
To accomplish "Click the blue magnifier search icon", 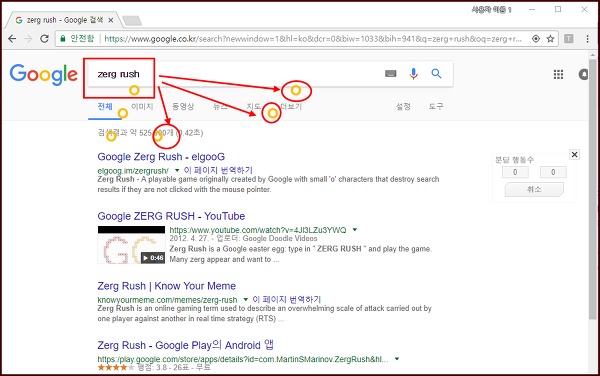I will coord(436,73).
